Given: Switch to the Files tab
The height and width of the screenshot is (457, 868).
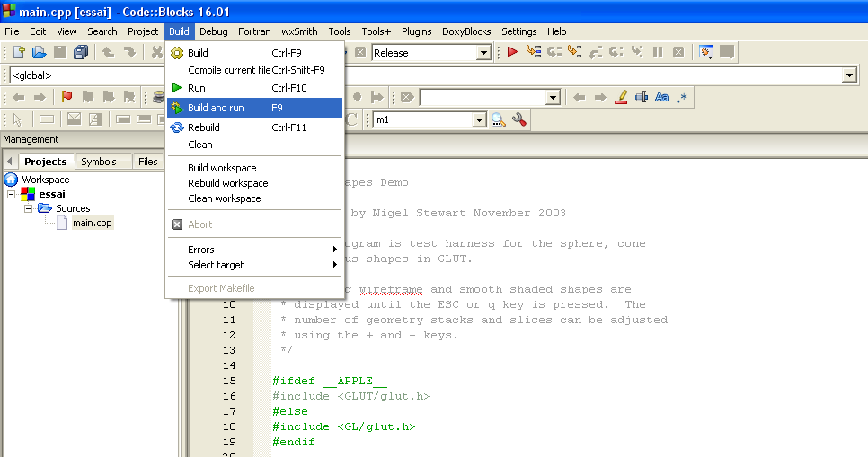Looking at the screenshot, I should pyautogui.click(x=147, y=162).
